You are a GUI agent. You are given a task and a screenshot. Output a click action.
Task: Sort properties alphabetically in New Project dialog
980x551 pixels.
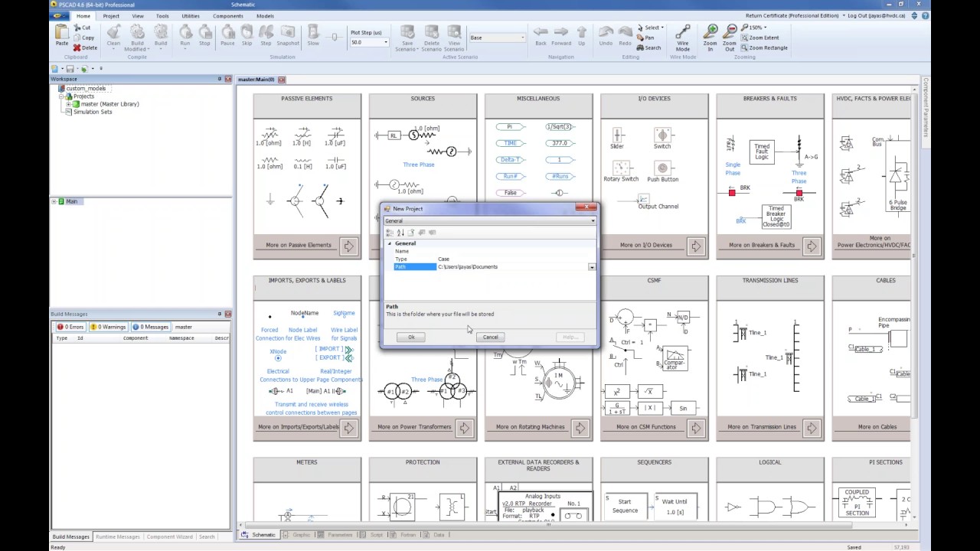[400, 233]
